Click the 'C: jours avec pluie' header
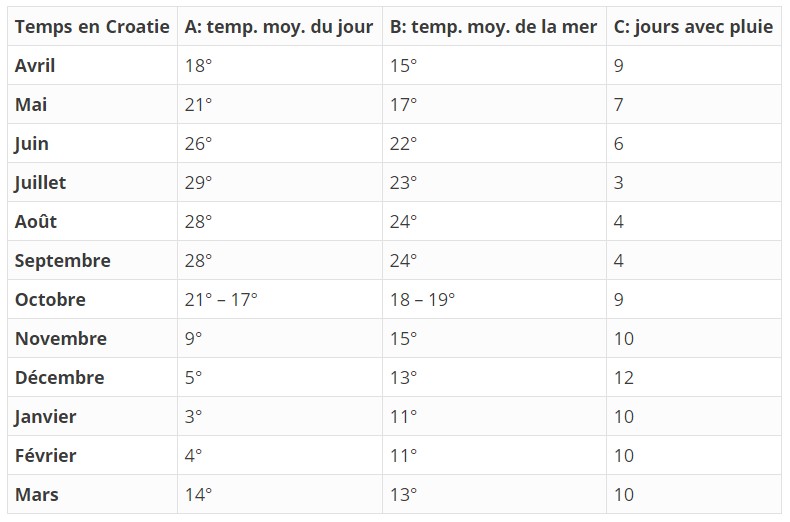The image size is (790, 522). pyautogui.click(x=694, y=26)
